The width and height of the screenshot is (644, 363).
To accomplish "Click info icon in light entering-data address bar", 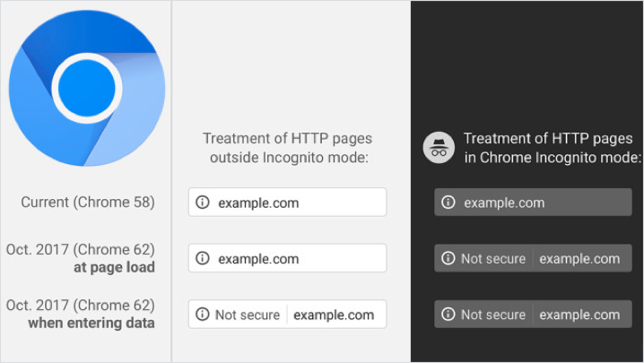I will (203, 315).
